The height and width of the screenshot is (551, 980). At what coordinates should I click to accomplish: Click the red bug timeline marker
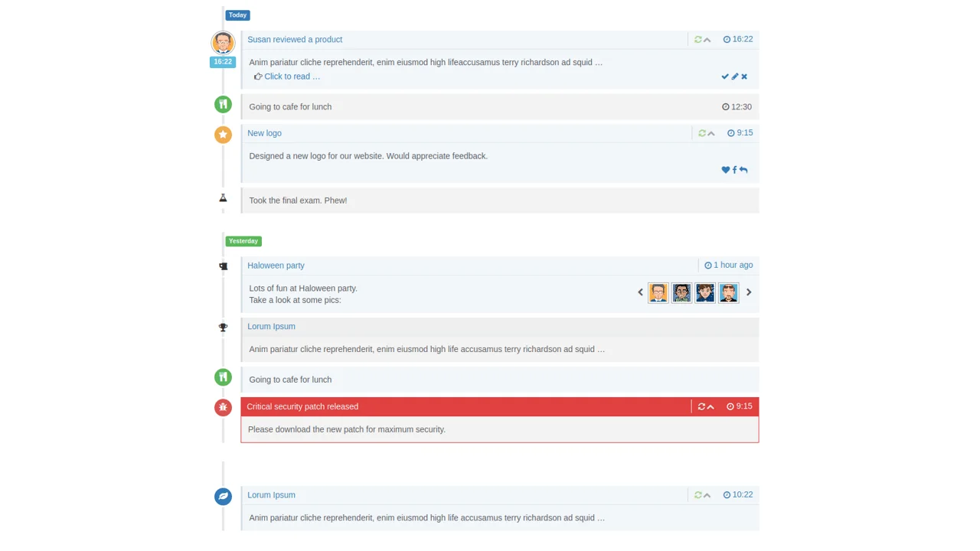[223, 407]
